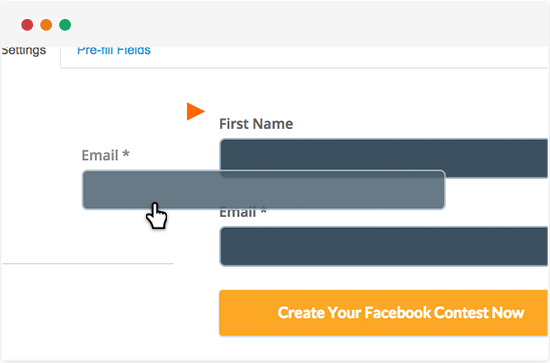This screenshot has width=550, height=363.
Task: Click the red window close dot
Action: point(27,25)
